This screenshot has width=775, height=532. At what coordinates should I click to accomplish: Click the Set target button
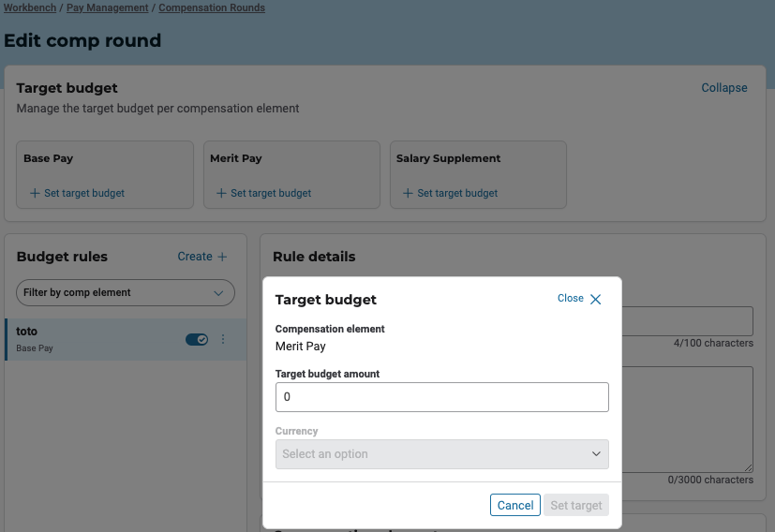coord(576,505)
